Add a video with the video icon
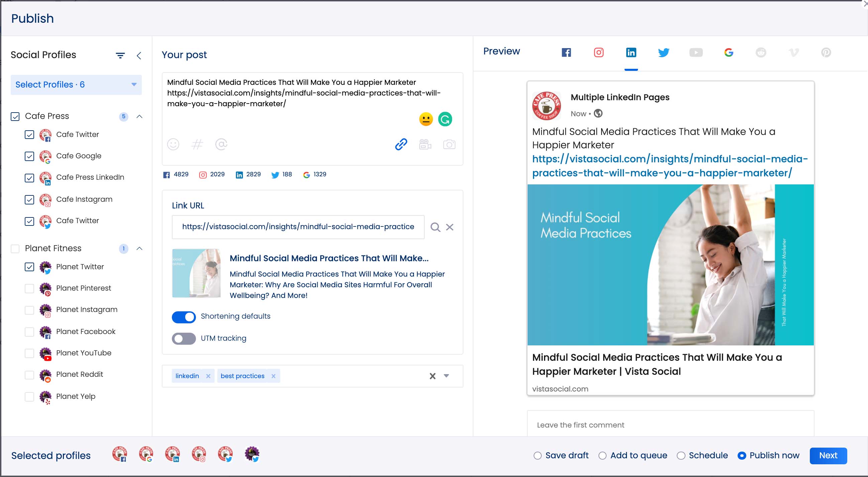868x477 pixels. 425,144
